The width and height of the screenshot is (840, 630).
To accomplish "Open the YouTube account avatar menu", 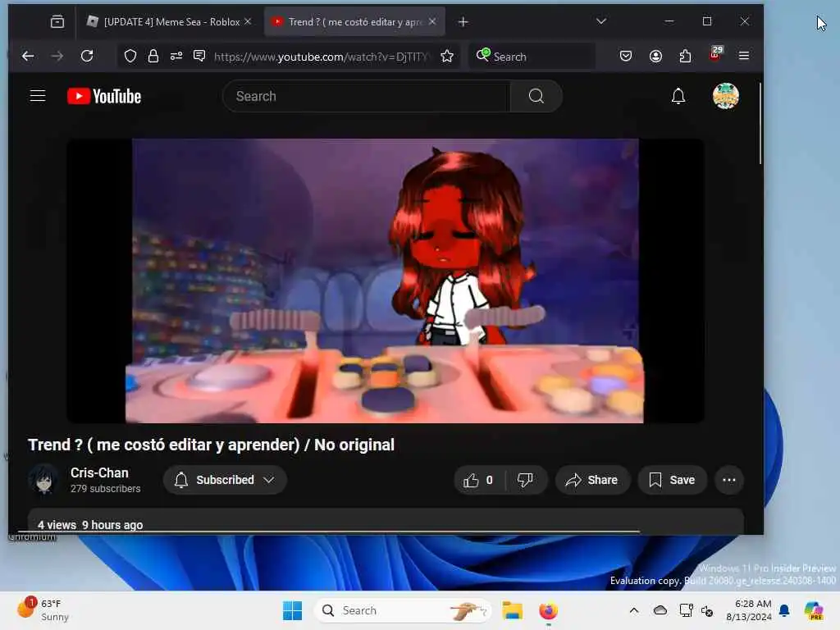I will coord(726,97).
